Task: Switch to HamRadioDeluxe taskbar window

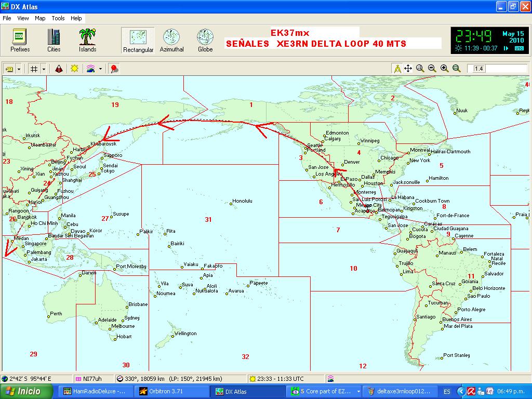Action: tap(96, 391)
